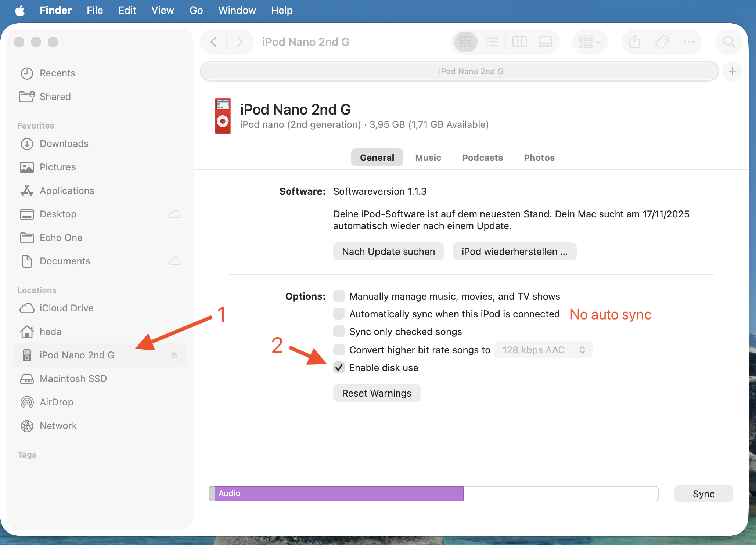This screenshot has height=545, width=756.
Task: Switch to gallery view in toolbar
Action: point(545,42)
